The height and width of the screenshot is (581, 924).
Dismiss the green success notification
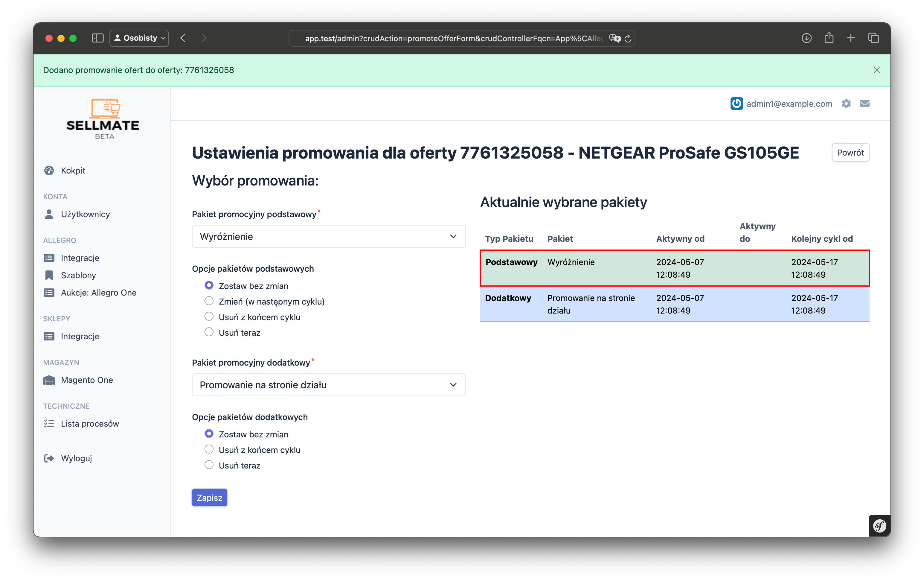coord(876,70)
